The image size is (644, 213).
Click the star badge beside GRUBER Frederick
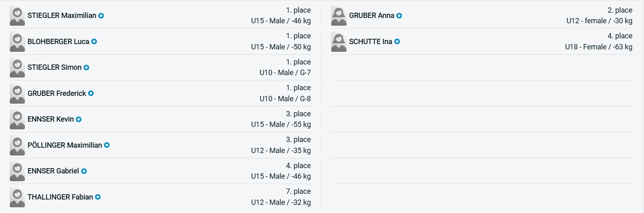[x=91, y=93]
